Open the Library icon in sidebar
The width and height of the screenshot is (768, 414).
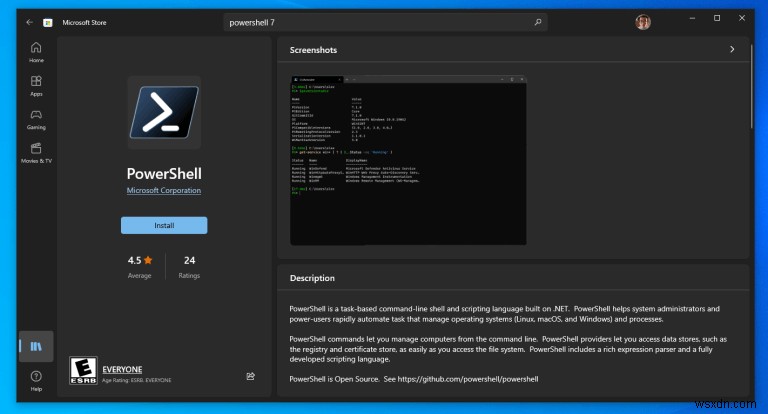coord(36,346)
